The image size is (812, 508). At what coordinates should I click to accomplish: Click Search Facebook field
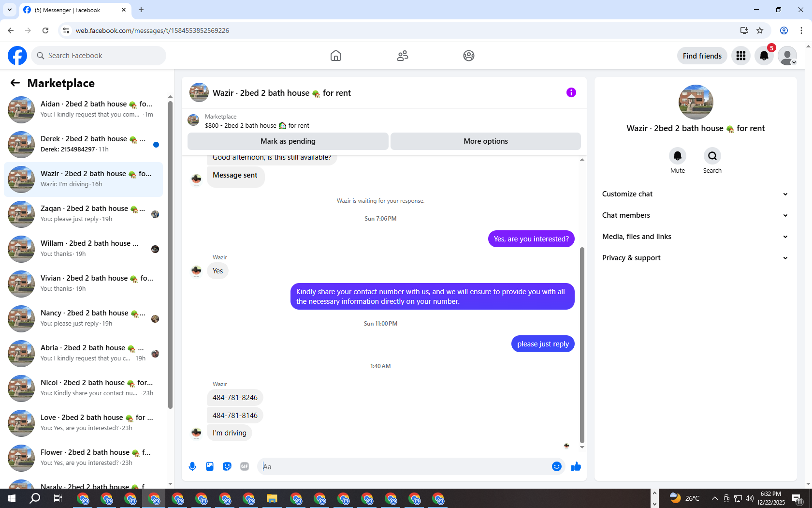click(x=99, y=56)
